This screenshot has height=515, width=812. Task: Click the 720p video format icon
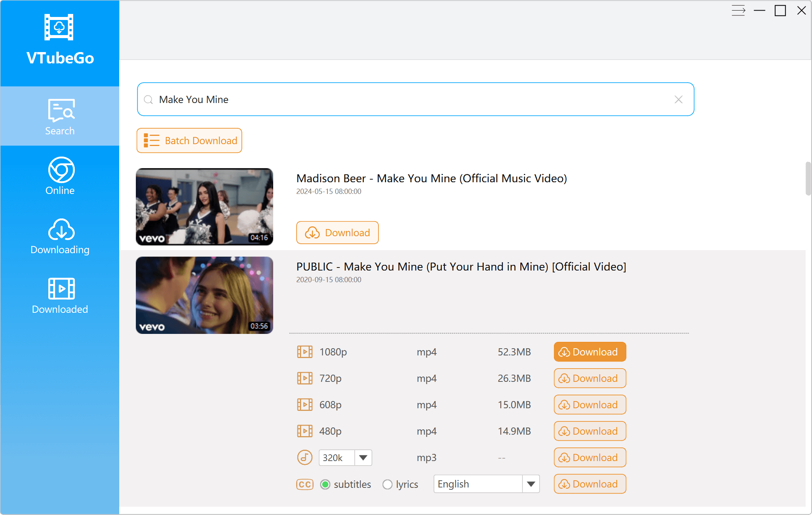tap(304, 378)
